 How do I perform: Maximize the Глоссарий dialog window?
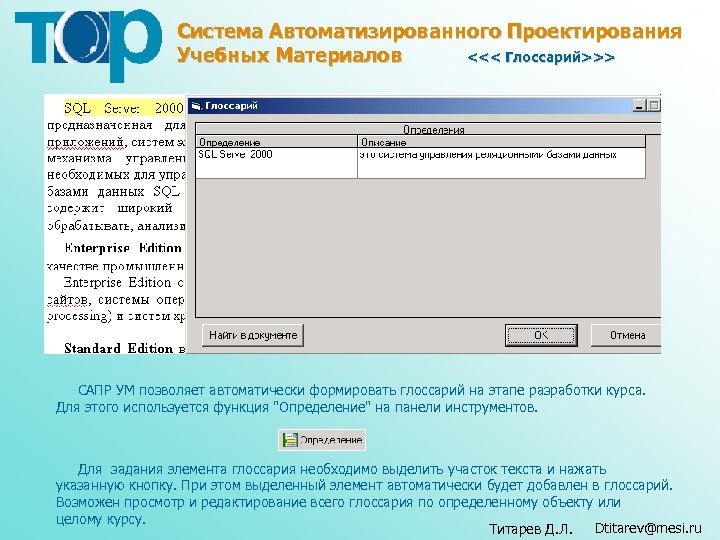(x=654, y=106)
